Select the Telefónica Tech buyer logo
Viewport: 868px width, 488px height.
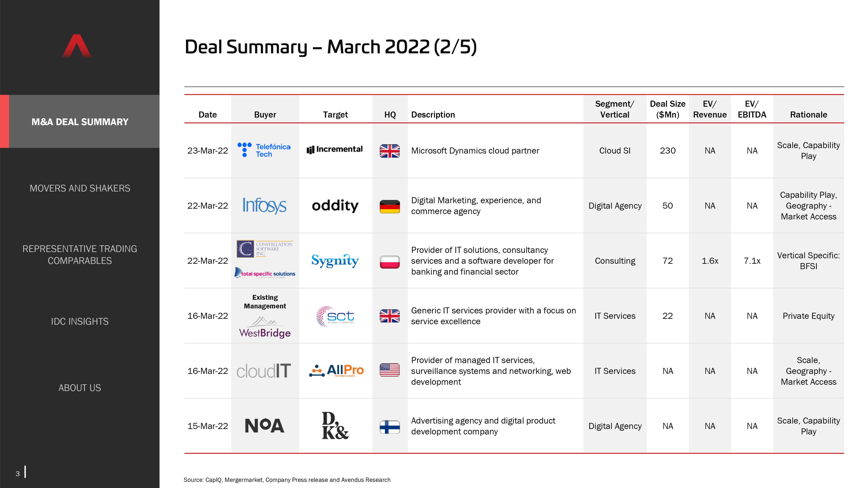pos(264,150)
